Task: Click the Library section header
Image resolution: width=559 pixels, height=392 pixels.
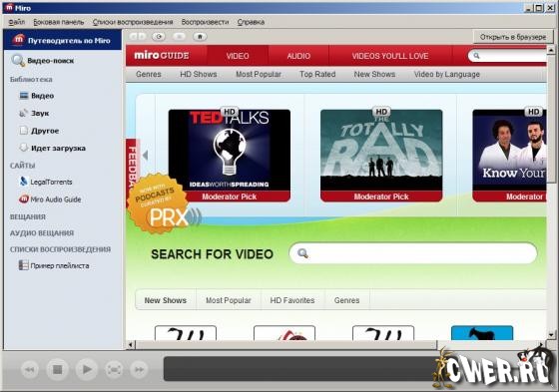Action: [x=31, y=79]
